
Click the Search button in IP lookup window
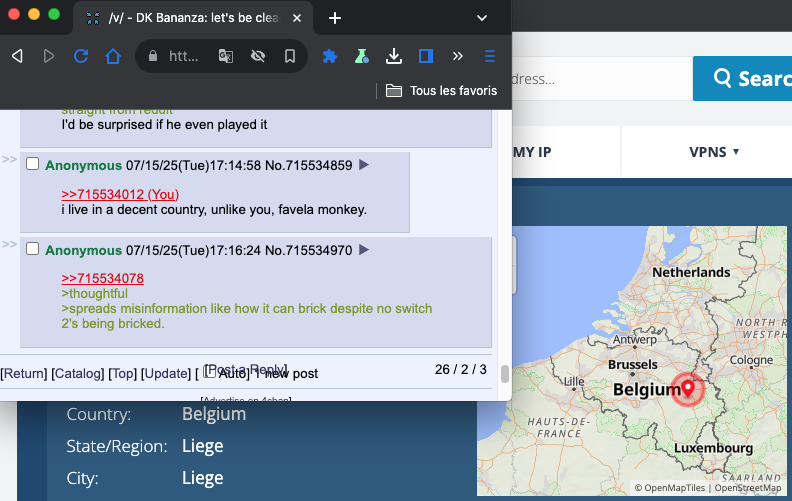742,79
